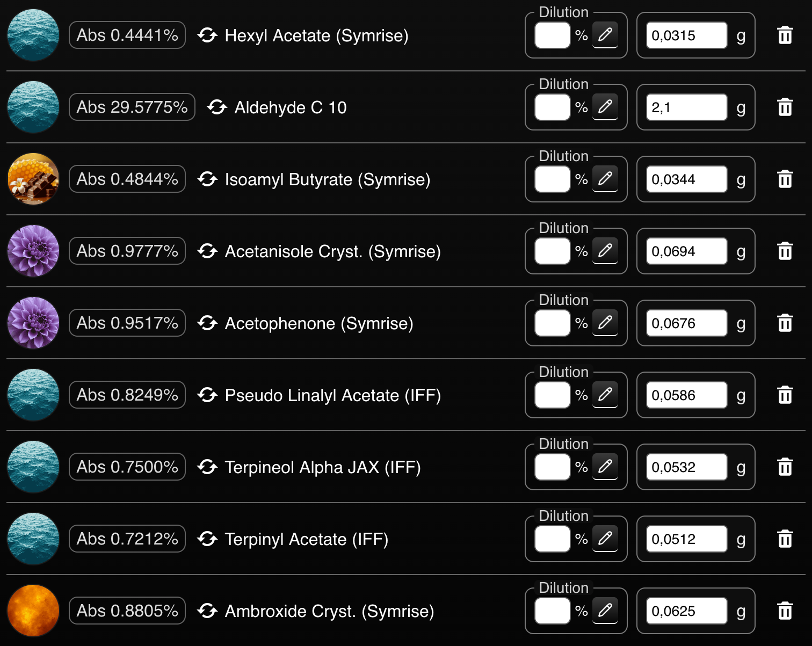The width and height of the screenshot is (812, 646).
Task: Delete the Ambroxide Cryst. row
Action: click(785, 611)
